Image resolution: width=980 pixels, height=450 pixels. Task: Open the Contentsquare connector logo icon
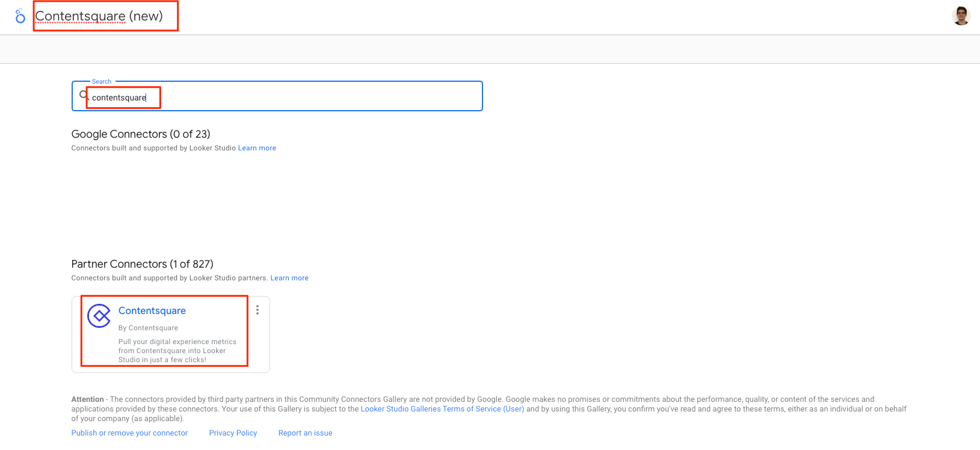point(99,316)
